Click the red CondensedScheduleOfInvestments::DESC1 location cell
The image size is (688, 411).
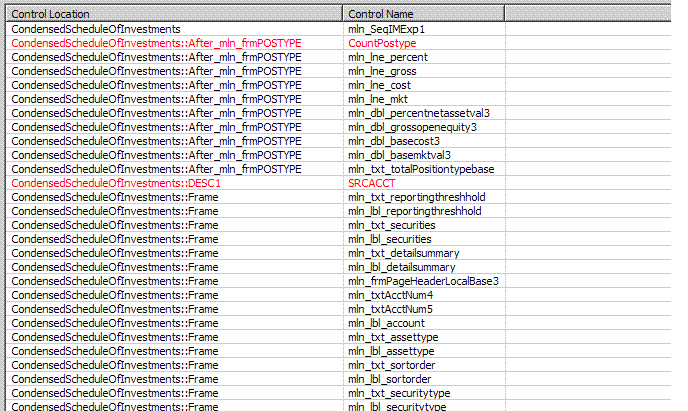(x=115, y=184)
